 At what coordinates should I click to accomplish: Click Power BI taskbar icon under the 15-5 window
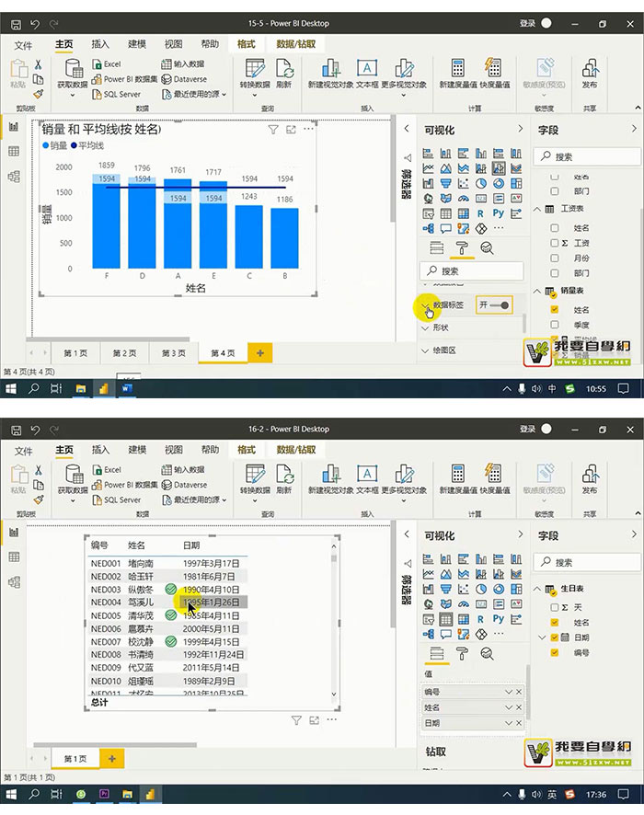point(103,388)
